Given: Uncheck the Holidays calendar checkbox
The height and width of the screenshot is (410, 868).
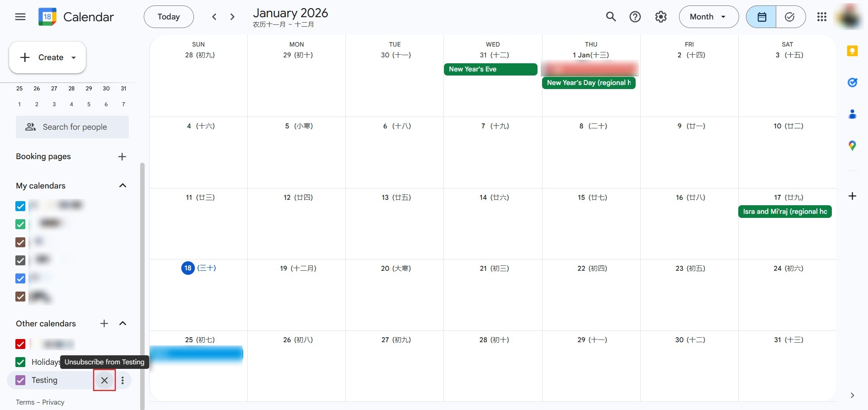Looking at the screenshot, I should [20, 362].
